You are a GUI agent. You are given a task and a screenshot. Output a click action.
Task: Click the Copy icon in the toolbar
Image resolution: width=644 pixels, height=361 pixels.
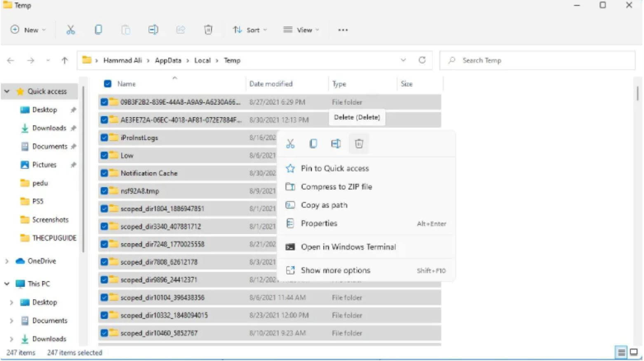pyautogui.click(x=98, y=30)
